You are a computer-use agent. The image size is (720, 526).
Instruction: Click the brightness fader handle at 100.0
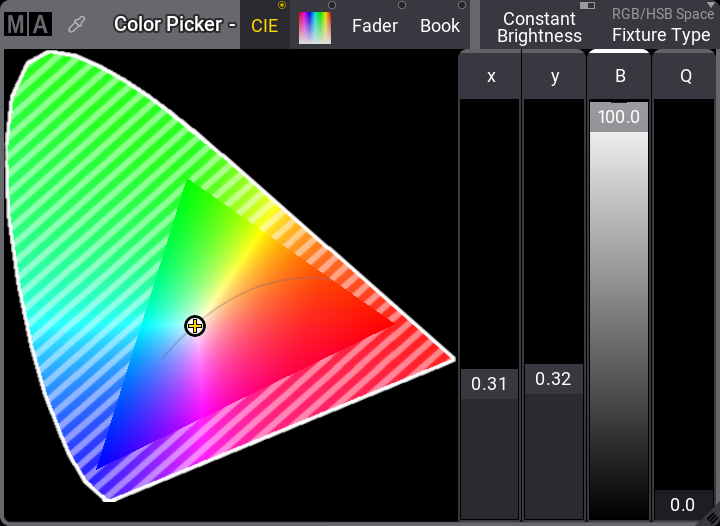pyautogui.click(x=620, y=117)
